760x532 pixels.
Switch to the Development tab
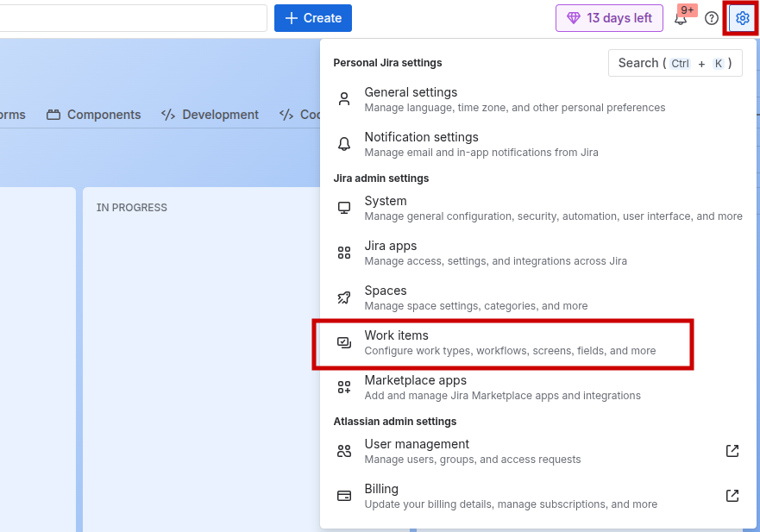tap(210, 115)
